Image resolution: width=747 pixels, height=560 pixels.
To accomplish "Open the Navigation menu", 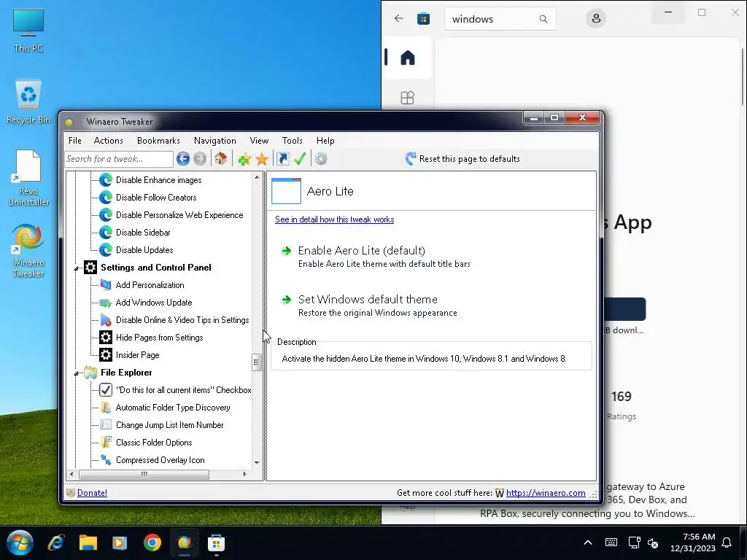I will point(215,141).
